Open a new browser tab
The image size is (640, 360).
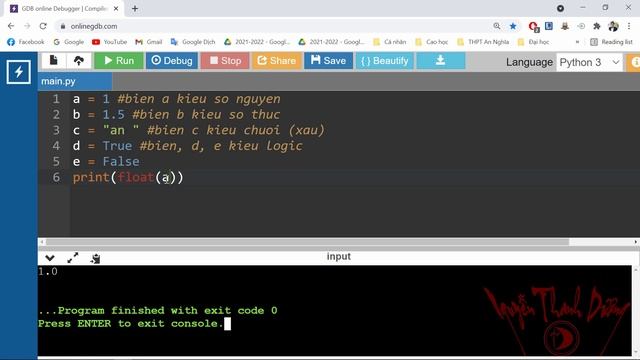point(135,9)
